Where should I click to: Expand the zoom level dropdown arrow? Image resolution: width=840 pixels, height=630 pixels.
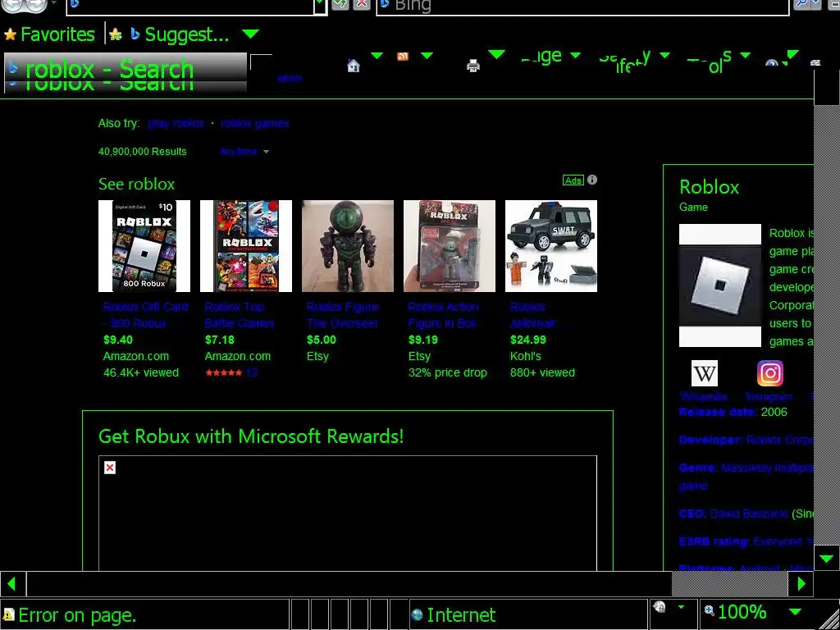[x=796, y=612]
